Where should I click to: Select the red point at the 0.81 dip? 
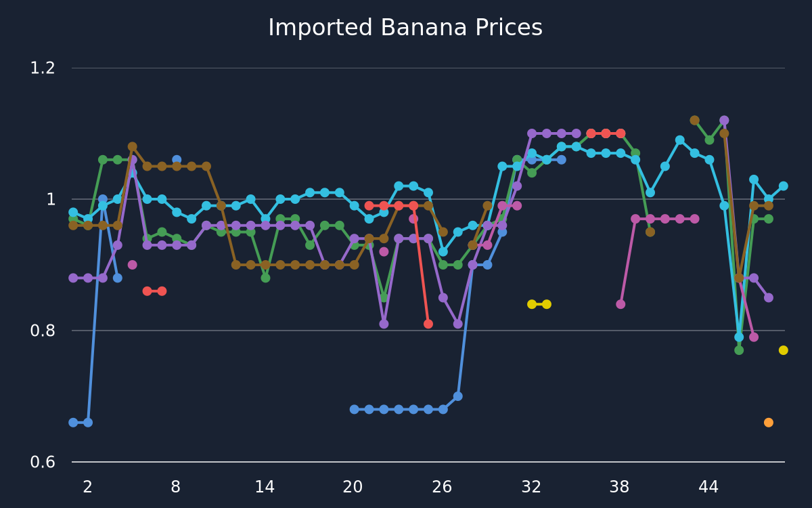(x=428, y=324)
